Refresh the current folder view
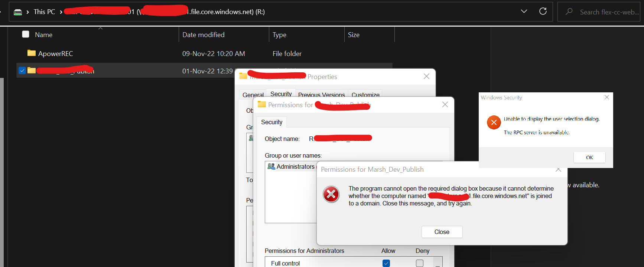The width and height of the screenshot is (644, 267). 543,11
